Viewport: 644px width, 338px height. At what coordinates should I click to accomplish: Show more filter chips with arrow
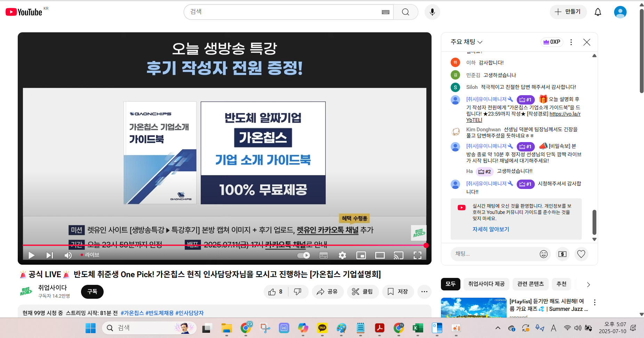588,285
